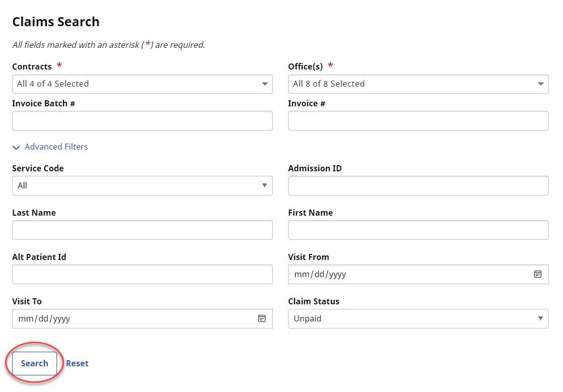Select the month segment in Visit To

(25, 319)
